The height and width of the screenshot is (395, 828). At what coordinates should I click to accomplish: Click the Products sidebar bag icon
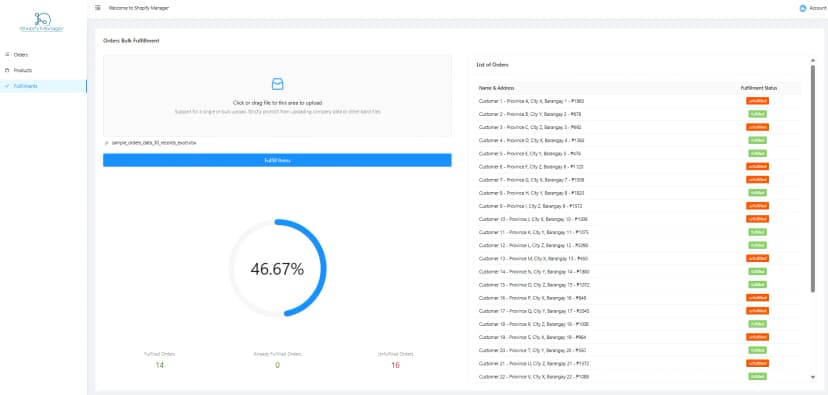7,70
